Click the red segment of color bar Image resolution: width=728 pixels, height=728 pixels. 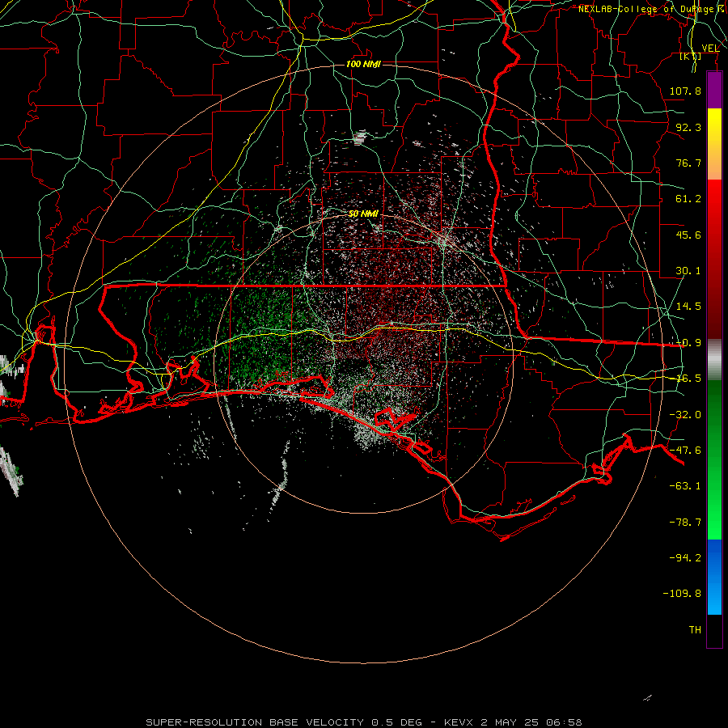pos(714,259)
